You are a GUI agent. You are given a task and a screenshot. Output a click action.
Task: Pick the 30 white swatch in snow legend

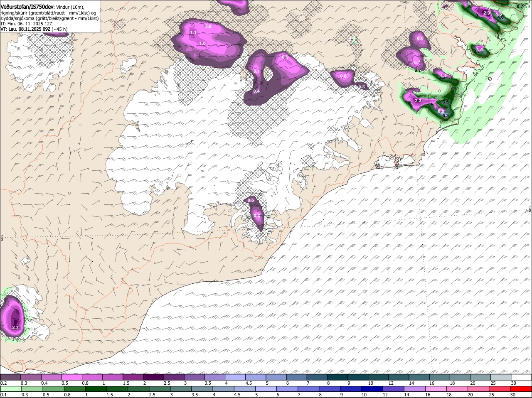522,377
